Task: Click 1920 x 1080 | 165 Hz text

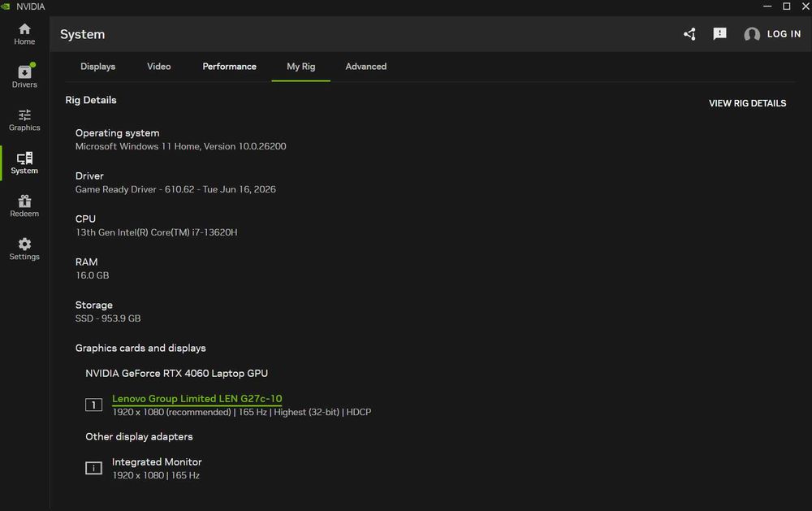Action: (x=156, y=475)
